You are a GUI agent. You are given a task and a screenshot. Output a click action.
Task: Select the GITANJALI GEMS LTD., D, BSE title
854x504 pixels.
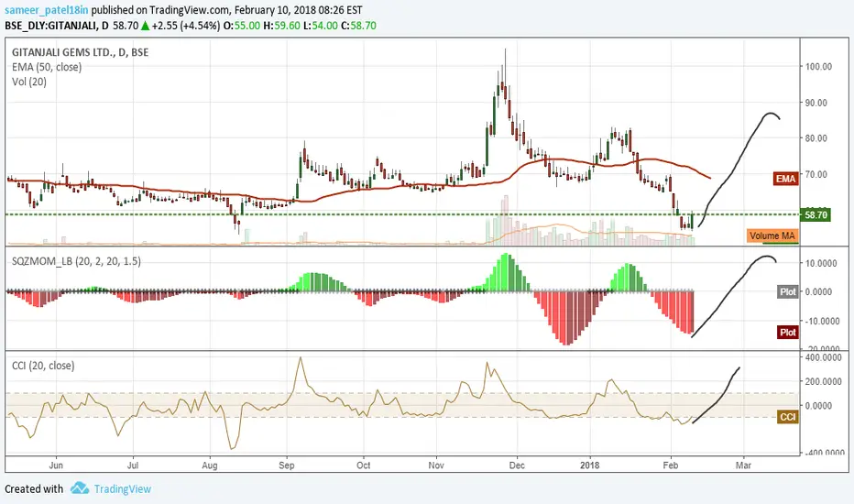[80, 52]
